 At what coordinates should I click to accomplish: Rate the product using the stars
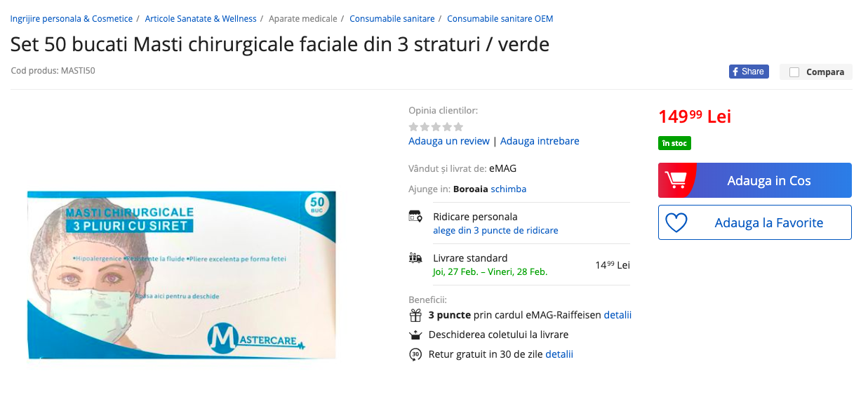tap(436, 127)
